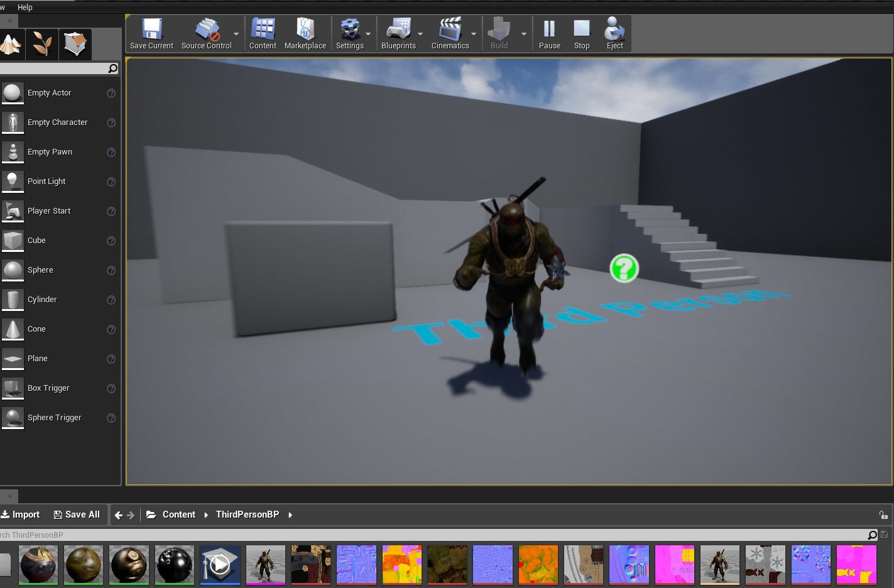The height and width of the screenshot is (588, 894).
Task: Open the Cinematics clapperboard icon
Action: (x=450, y=33)
